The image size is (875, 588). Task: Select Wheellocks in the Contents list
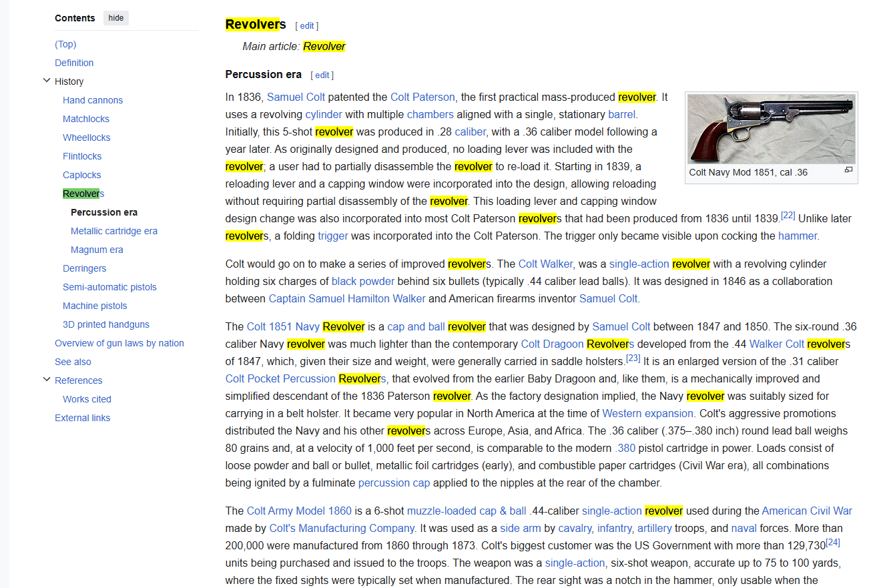[x=87, y=137]
